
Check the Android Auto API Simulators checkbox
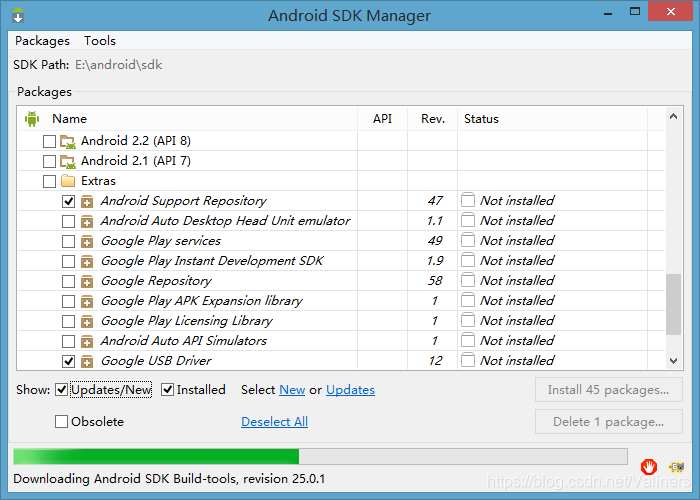coord(68,342)
